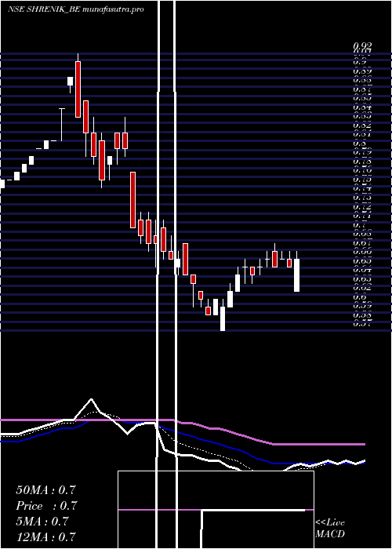Click the 0.92 price axis label
The image size is (392, 549).
(x=362, y=45)
